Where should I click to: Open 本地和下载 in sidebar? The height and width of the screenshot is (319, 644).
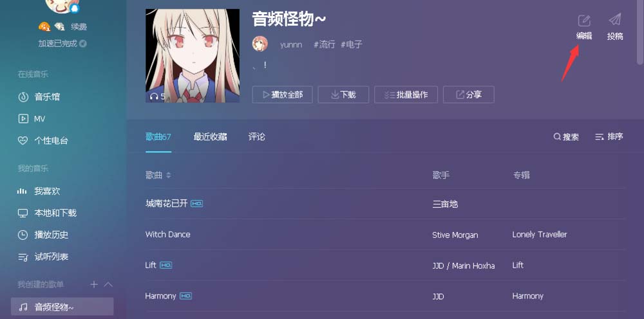[x=47, y=213]
